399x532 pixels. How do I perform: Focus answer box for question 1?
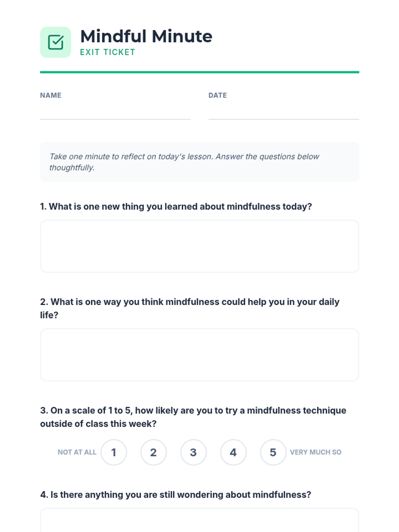[199, 246]
